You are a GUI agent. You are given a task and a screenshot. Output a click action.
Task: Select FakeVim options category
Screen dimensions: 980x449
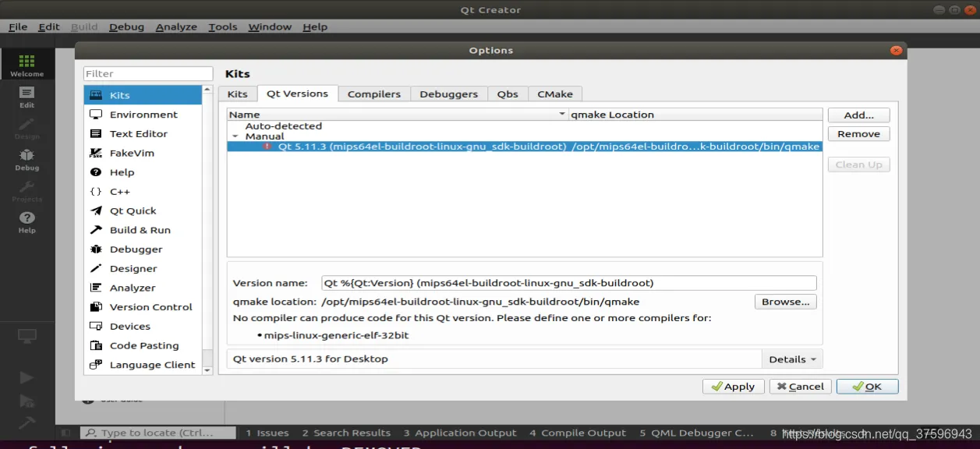143,153
